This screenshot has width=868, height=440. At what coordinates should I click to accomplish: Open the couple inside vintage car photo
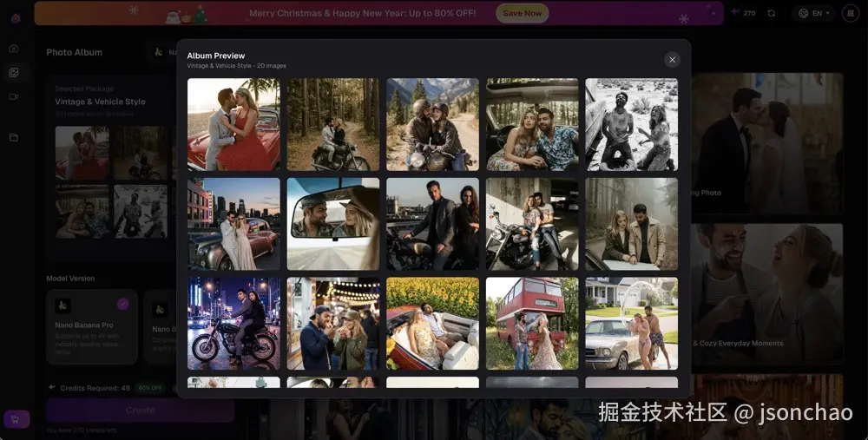point(533,124)
